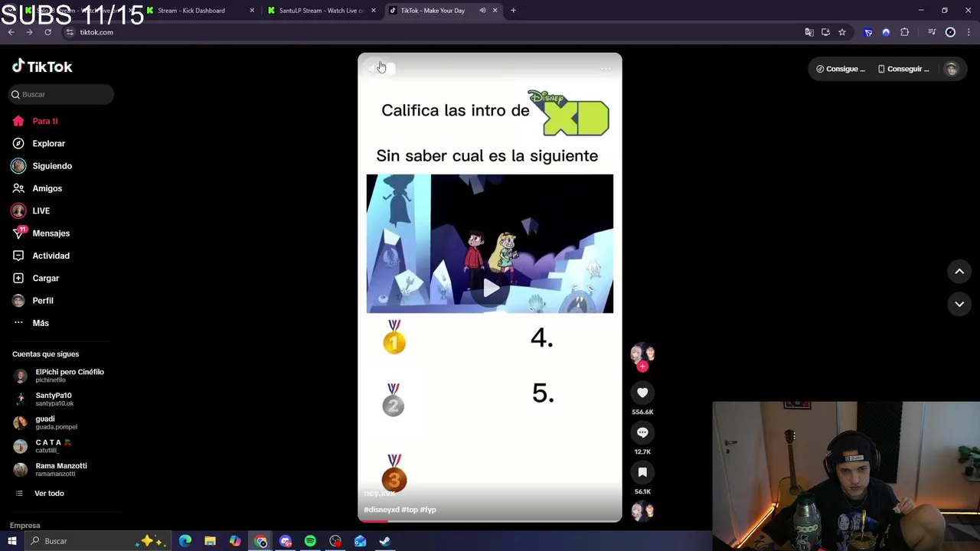980x551 pixels.
Task: Go back in browser history
Action: point(11,32)
